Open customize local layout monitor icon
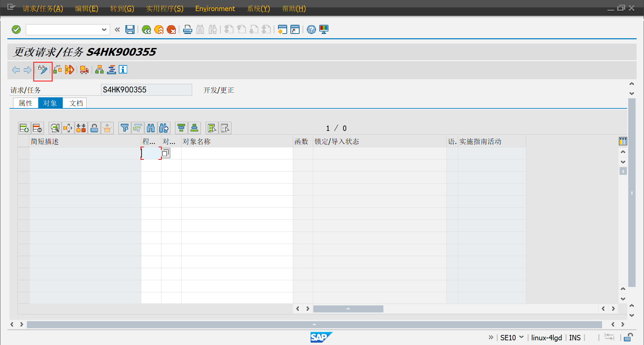644x345 pixels. pyautogui.click(x=324, y=30)
